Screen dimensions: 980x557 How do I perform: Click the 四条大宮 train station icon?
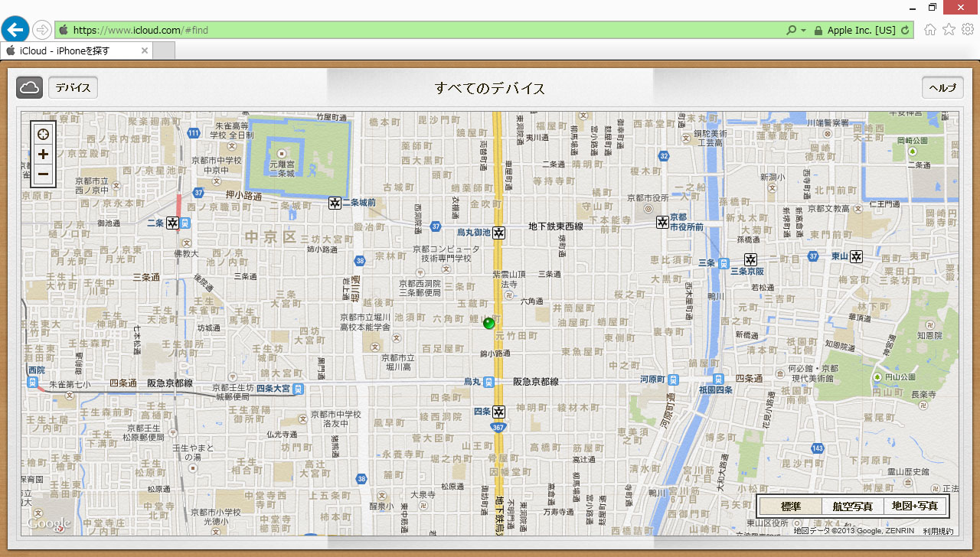298,389
